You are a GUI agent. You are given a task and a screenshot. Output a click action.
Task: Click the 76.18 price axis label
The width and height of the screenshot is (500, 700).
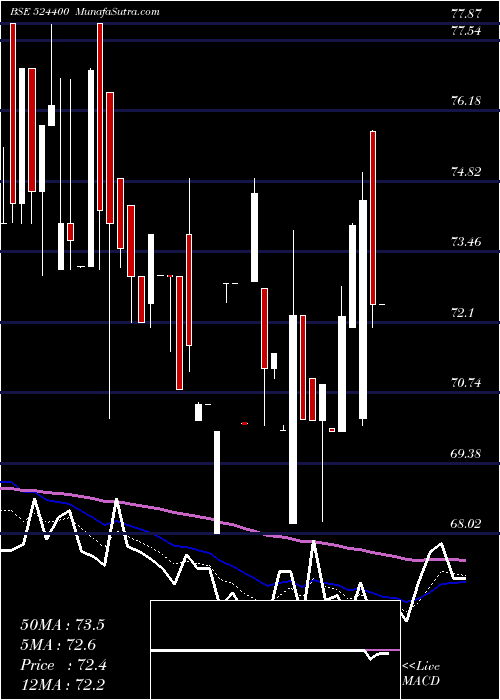pos(467,101)
